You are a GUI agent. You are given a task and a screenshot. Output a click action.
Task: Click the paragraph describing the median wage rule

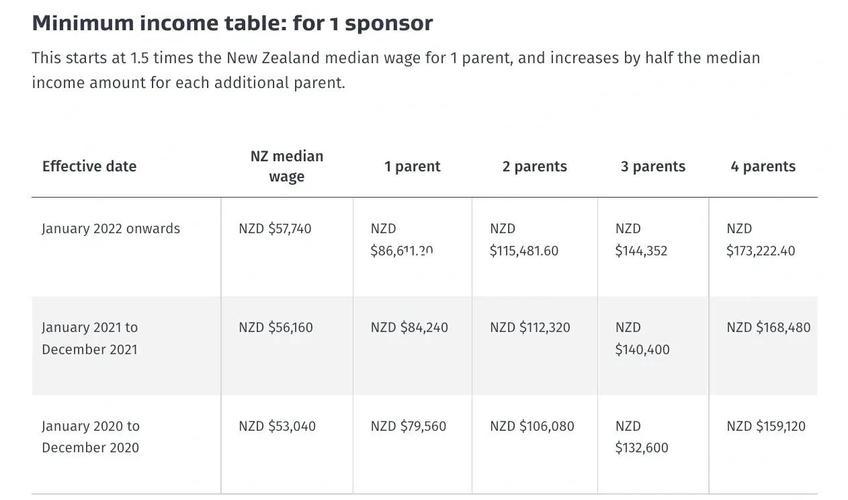pos(395,70)
